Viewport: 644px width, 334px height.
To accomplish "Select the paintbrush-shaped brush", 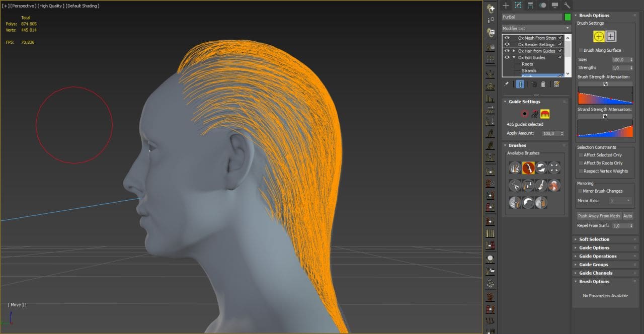I will point(541,186).
